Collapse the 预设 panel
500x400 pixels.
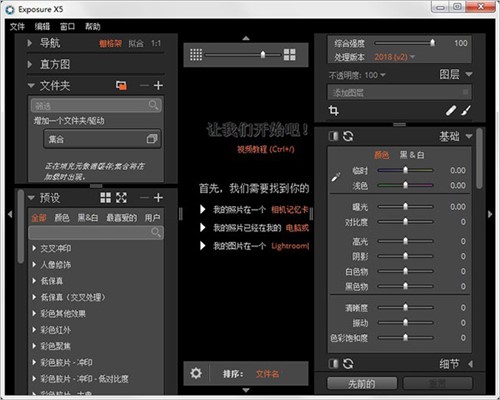[x=31, y=198]
